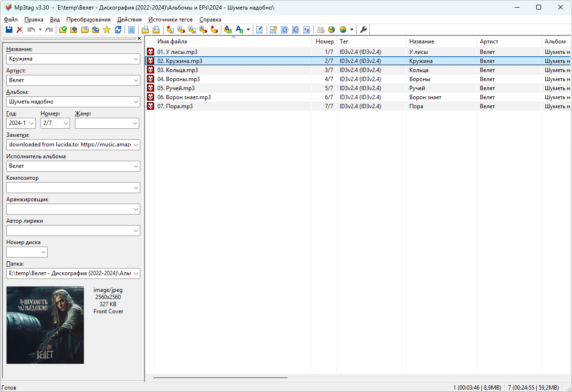Click the blue Refresh arrows icon
The width and height of the screenshot is (572, 392).
118,30
